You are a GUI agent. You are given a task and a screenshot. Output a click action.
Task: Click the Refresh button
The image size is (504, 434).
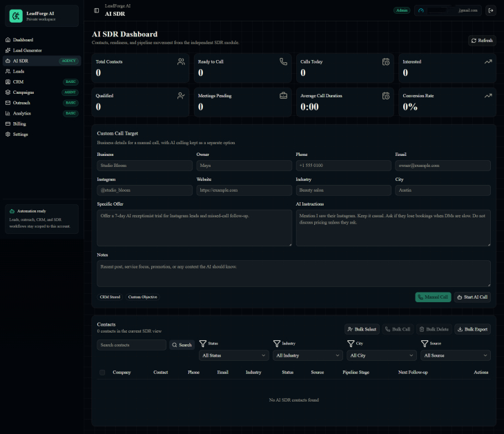[x=482, y=41]
